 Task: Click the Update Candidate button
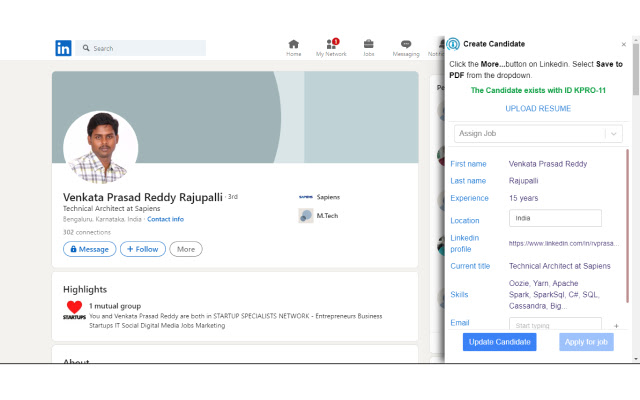point(499,342)
